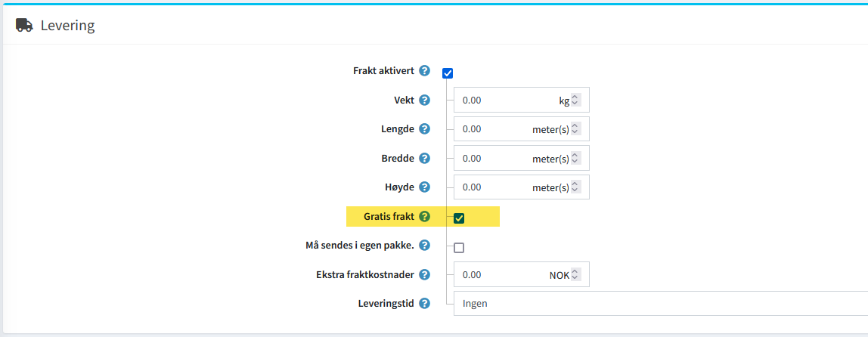The width and height of the screenshot is (868, 337).
Task: Click the Levering panel header title
Action: [x=67, y=26]
